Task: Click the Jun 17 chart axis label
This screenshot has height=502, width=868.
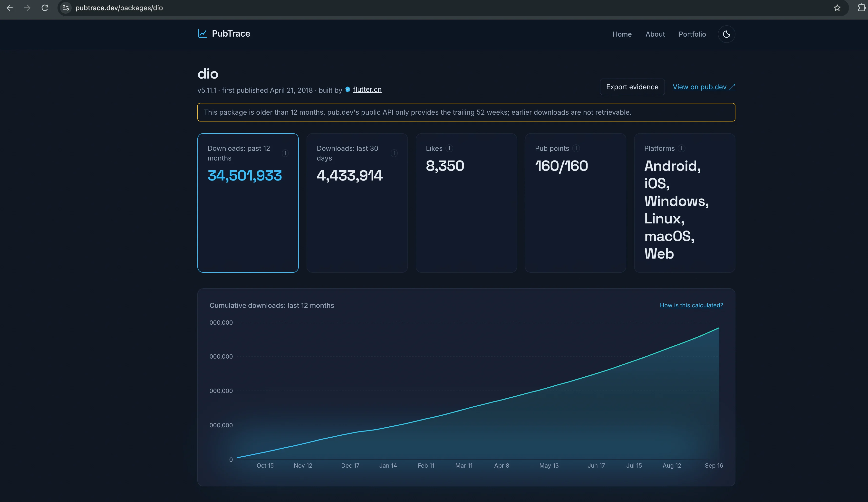Action: click(596, 465)
